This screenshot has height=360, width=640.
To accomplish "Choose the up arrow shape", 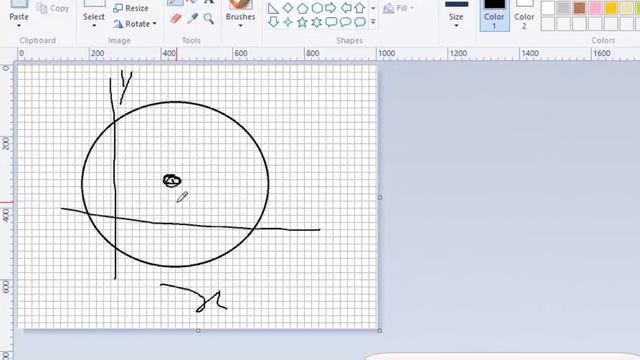I will pos(360,7).
